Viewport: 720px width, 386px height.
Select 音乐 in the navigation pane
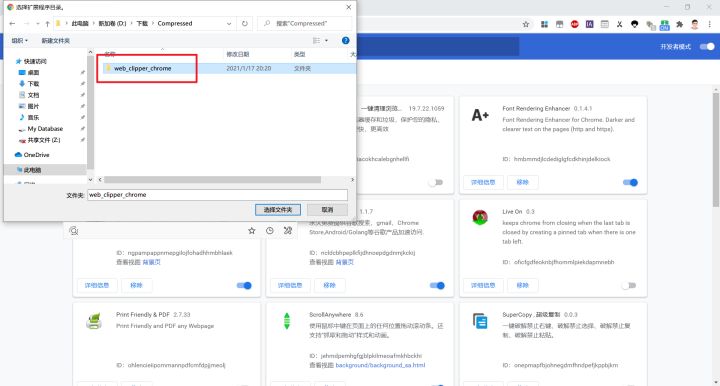click(33, 117)
